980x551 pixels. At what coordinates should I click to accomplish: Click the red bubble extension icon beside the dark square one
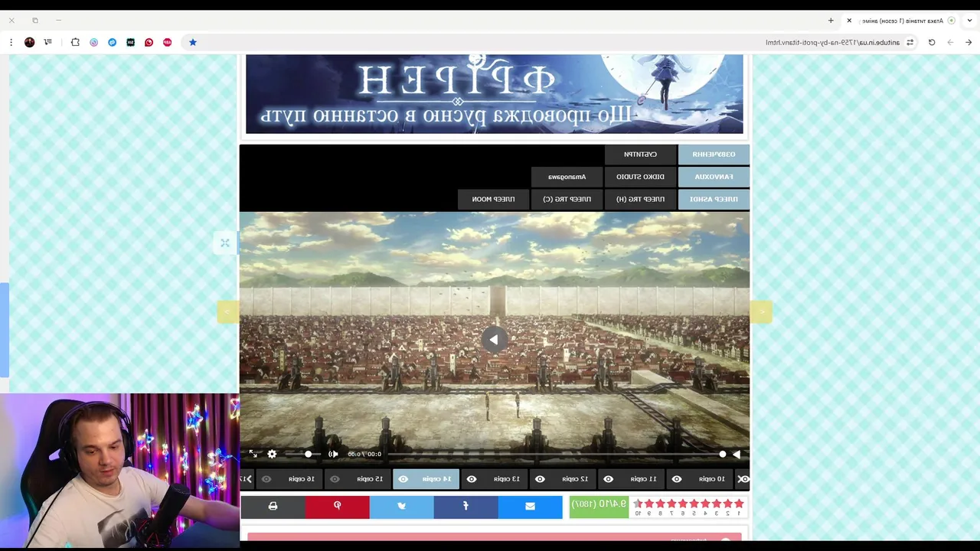coord(149,42)
